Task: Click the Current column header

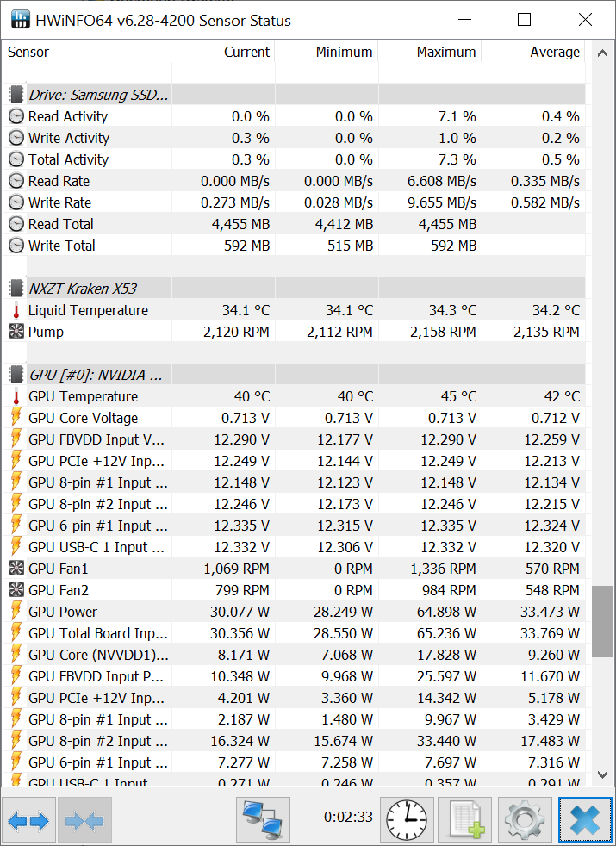Action: (x=223, y=52)
